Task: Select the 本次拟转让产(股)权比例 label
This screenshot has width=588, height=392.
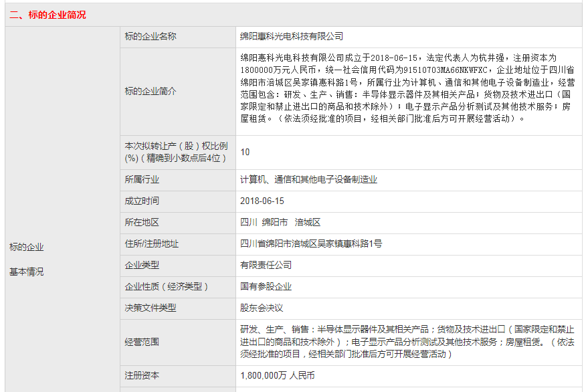Action: pyautogui.click(x=176, y=152)
